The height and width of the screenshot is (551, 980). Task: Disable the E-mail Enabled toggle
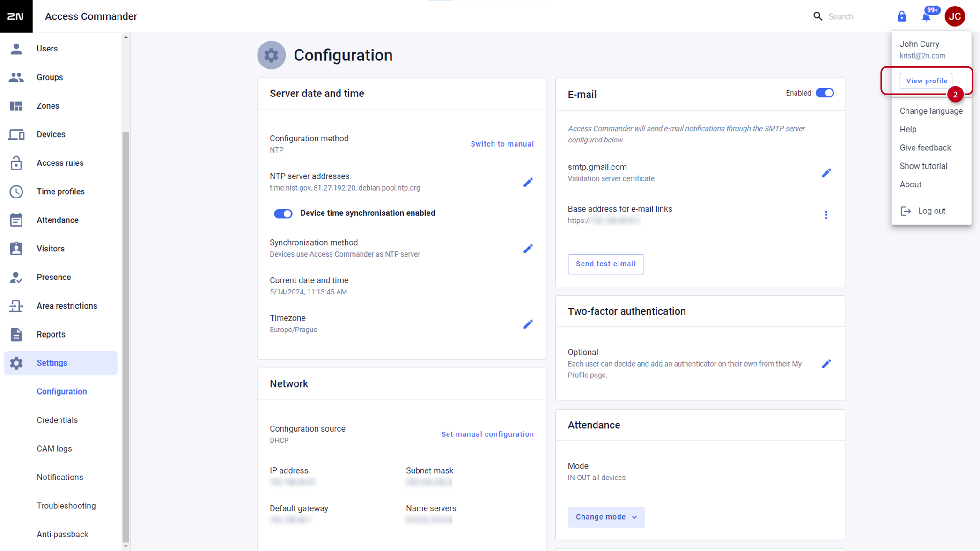[x=825, y=93]
